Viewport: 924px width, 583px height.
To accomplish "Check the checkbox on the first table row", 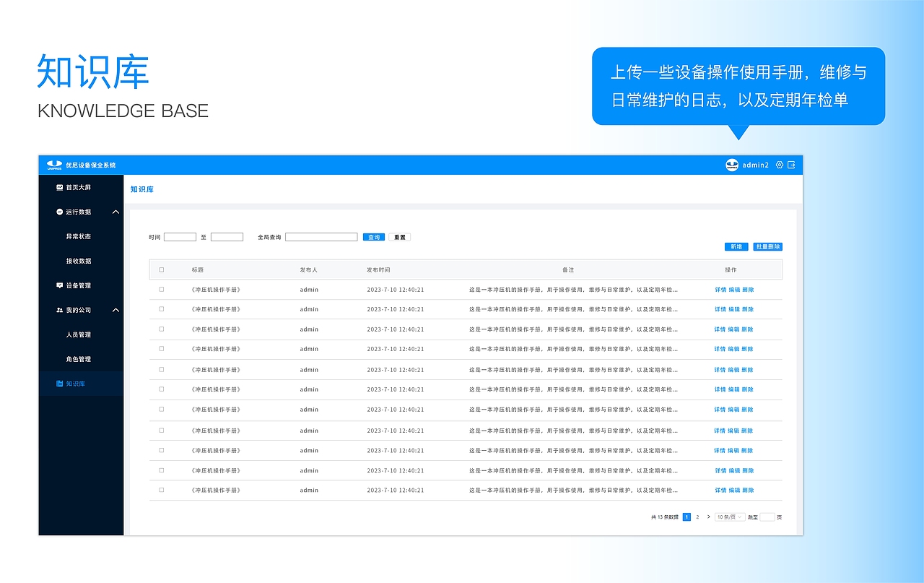I will click(161, 289).
